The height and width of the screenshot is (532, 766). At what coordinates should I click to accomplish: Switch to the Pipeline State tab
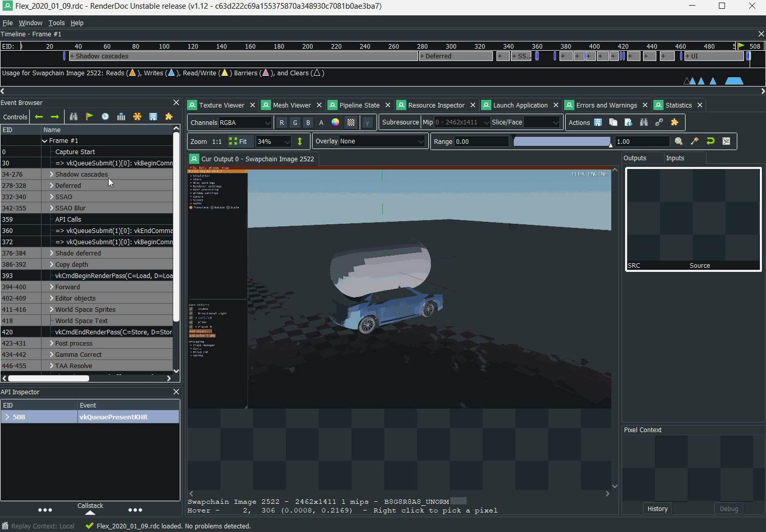[x=359, y=105]
